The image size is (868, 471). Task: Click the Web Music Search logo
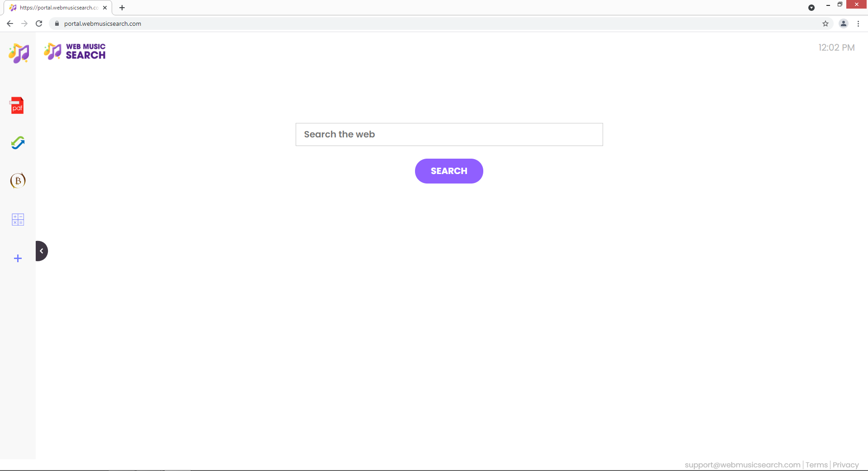[x=75, y=51]
